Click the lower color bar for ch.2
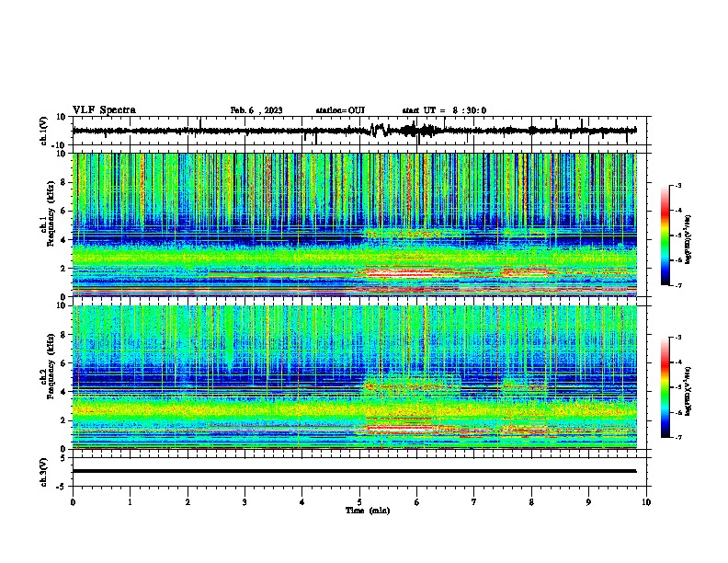Screen dimensions: 728x563 [x=665, y=387]
